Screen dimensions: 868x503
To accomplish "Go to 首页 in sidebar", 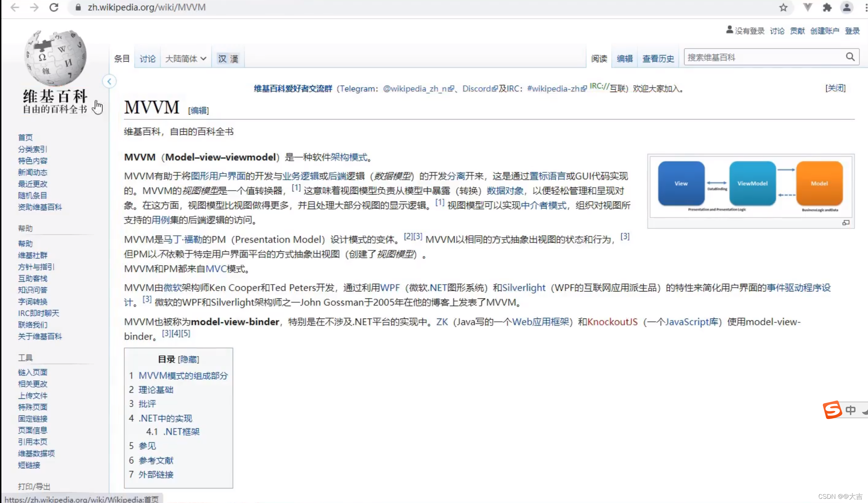I will (25, 137).
